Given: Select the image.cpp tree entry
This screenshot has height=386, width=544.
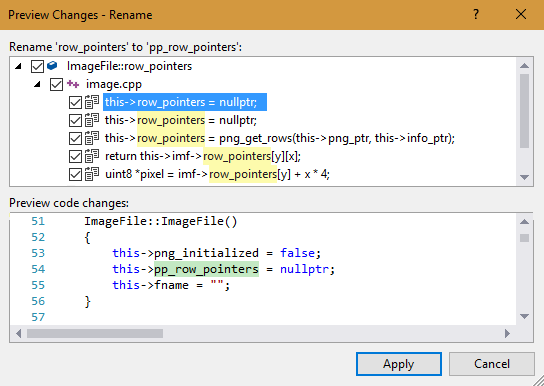Looking at the screenshot, I should pyautogui.click(x=114, y=84).
